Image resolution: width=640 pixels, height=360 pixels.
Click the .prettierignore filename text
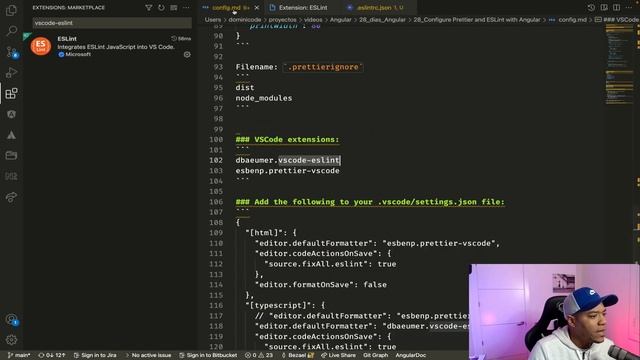tap(323, 67)
